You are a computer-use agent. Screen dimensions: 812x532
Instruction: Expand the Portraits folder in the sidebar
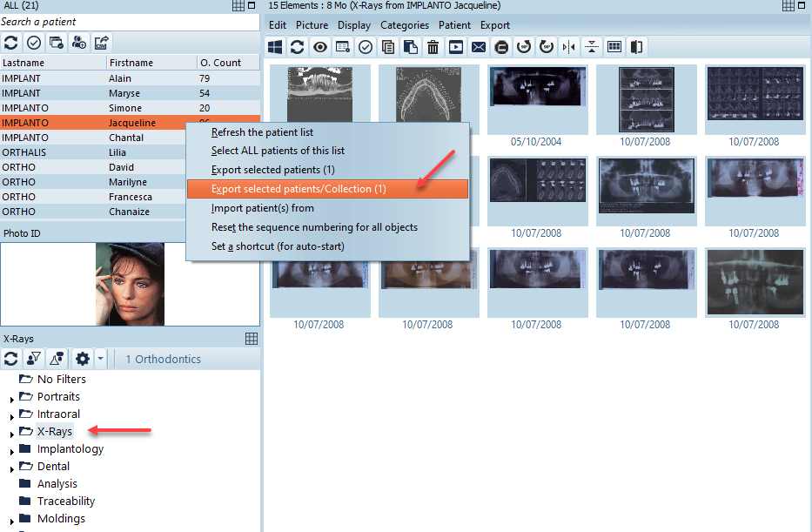[x=10, y=397]
